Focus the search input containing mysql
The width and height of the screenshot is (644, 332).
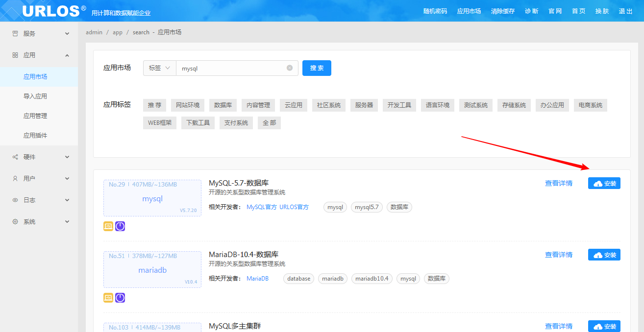pos(237,68)
